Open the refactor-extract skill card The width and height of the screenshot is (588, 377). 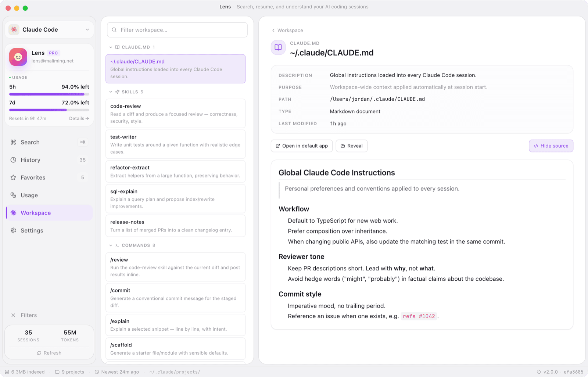click(x=176, y=171)
